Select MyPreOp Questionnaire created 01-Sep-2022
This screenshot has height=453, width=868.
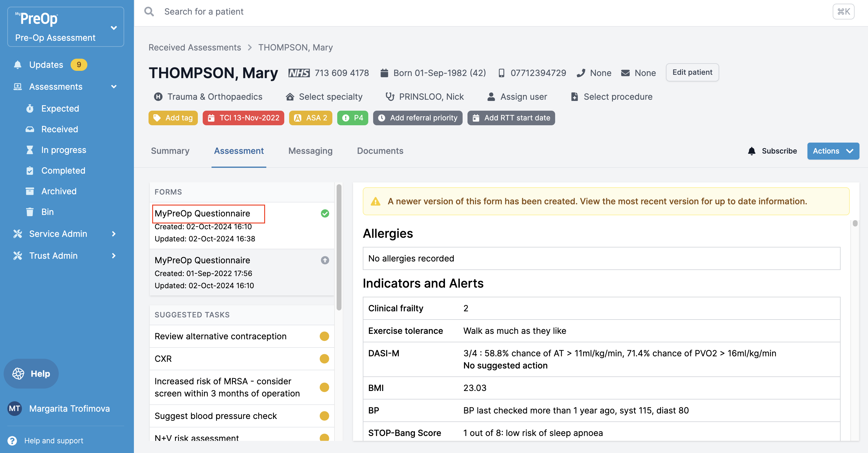(242, 273)
